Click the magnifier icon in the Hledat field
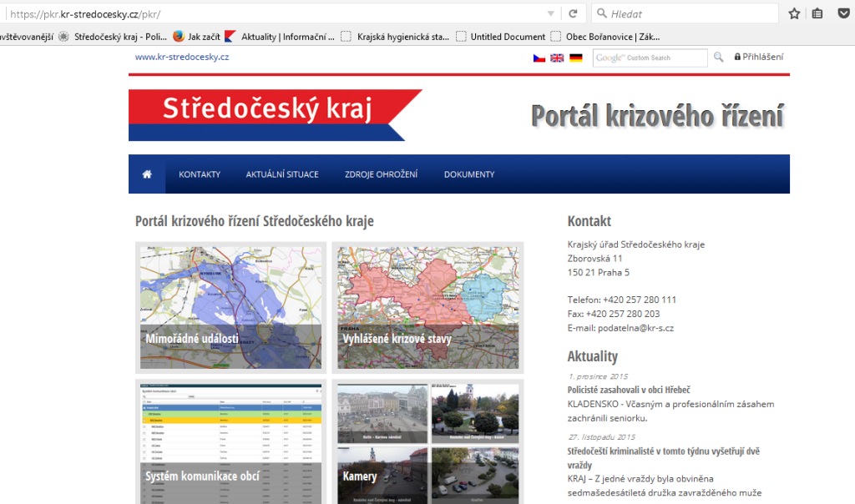The width and height of the screenshot is (855, 504). (601, 13)
